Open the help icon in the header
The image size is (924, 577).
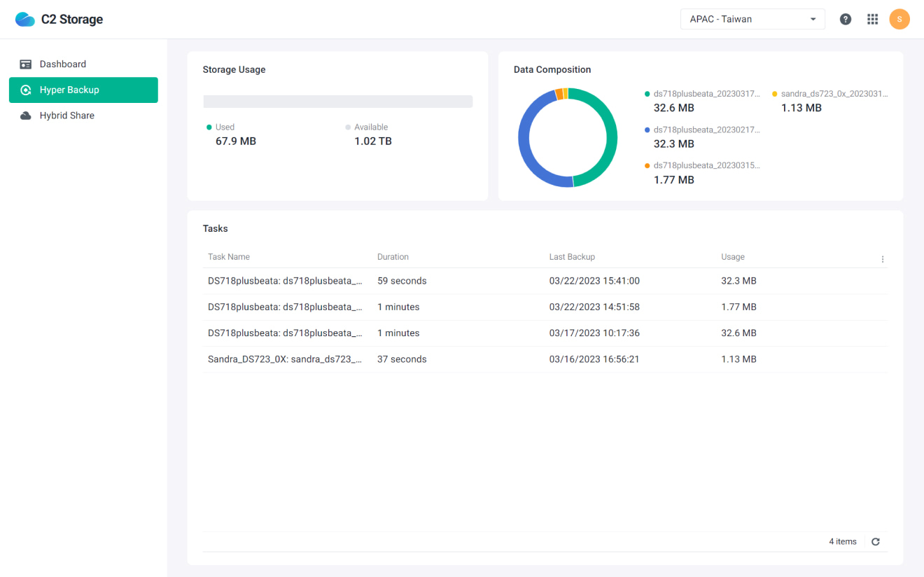[x=845, y=19]
